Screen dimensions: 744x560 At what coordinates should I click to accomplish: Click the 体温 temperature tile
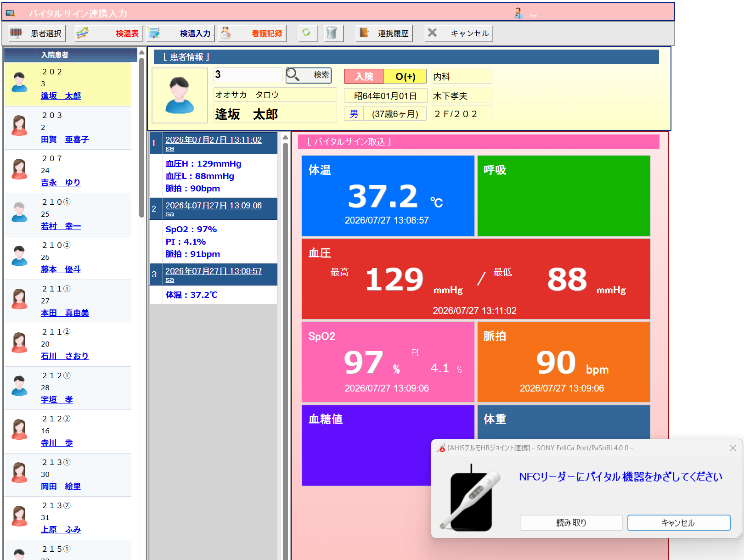pyautogui.click(x=388, y=196)
